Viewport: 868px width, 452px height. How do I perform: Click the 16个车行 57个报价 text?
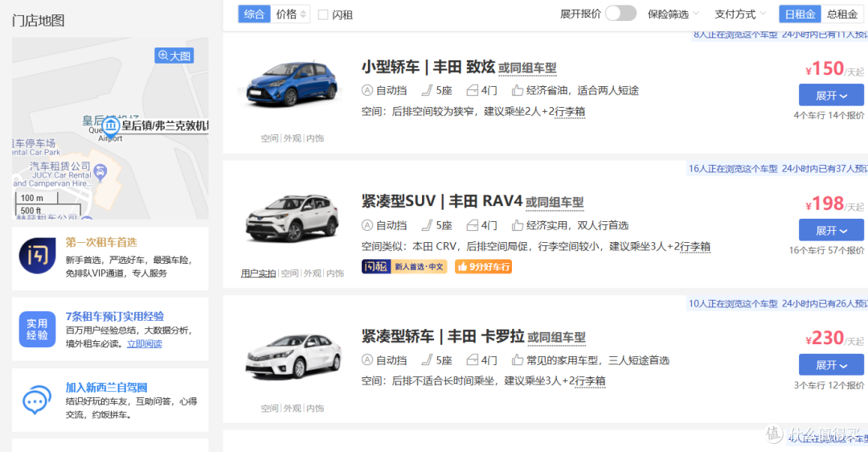(x=826, y=250)
